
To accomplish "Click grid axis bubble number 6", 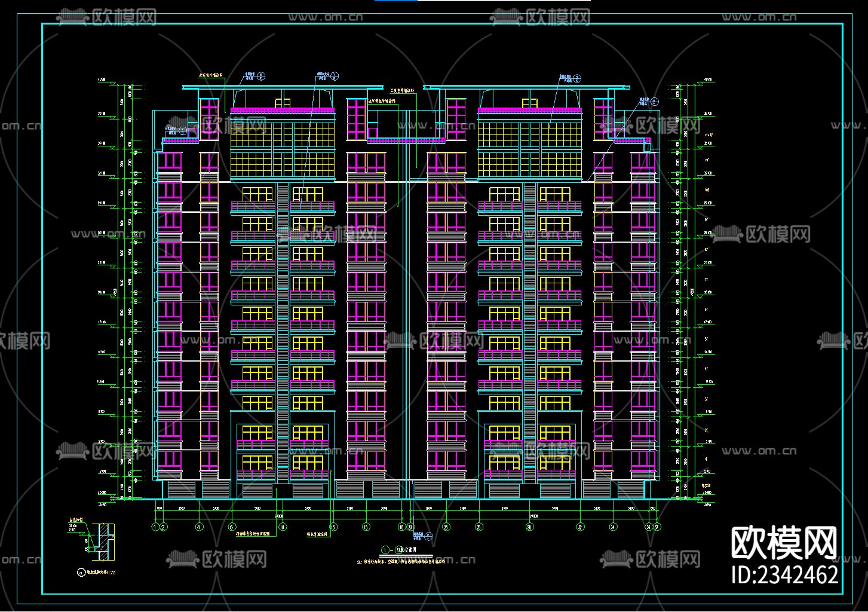I will [232, 527].
